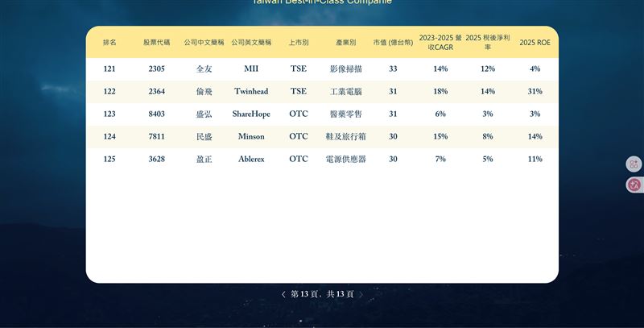Go to the previous page arrow
This screenshot has height=328, width=644.
coord(283,294)
